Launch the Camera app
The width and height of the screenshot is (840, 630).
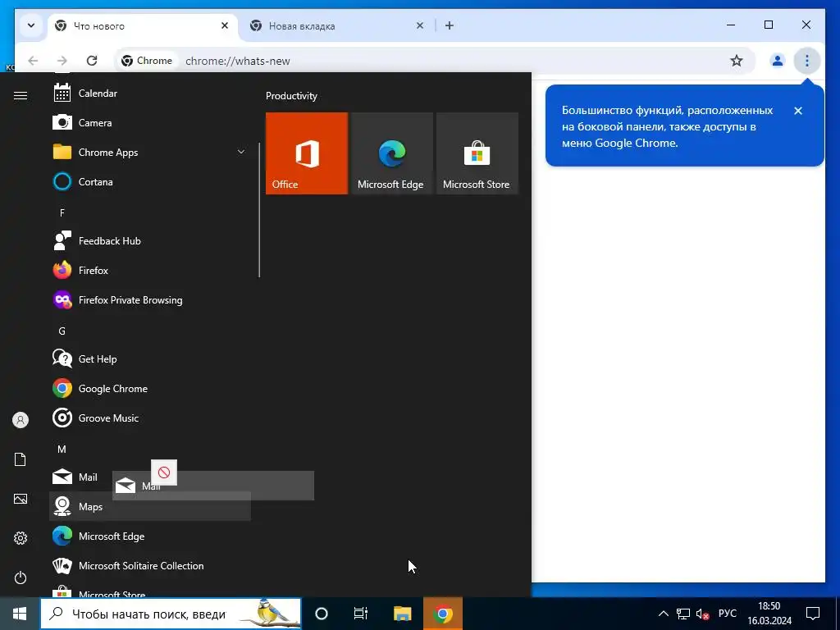coord(150,123)
